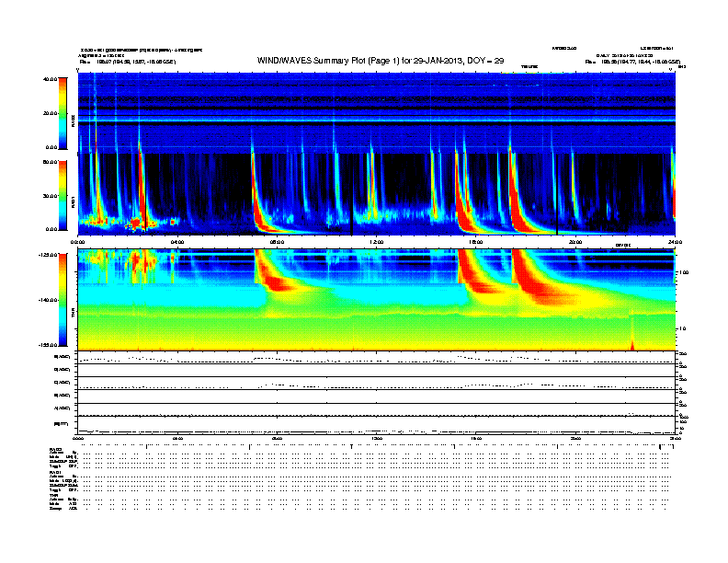The image size is (728, 563).
Task: Select the 30.00 label on RAD1 scale
Action: click(50, 196)
